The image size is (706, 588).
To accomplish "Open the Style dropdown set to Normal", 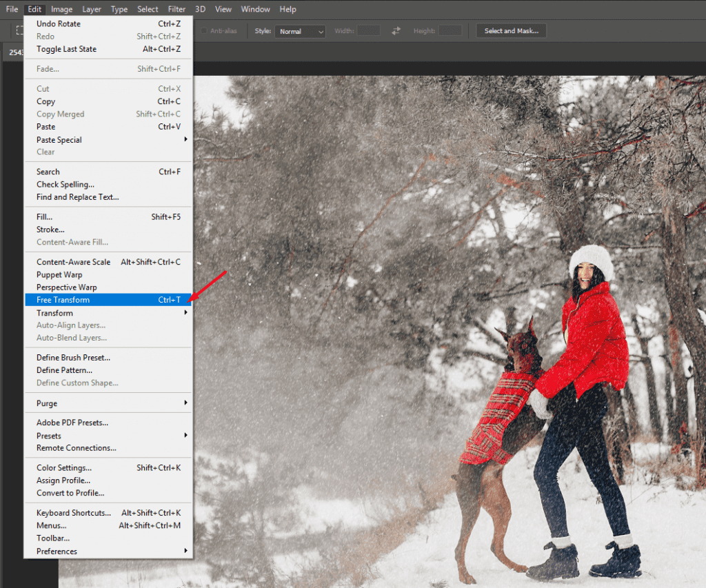I will coord(300,31).
